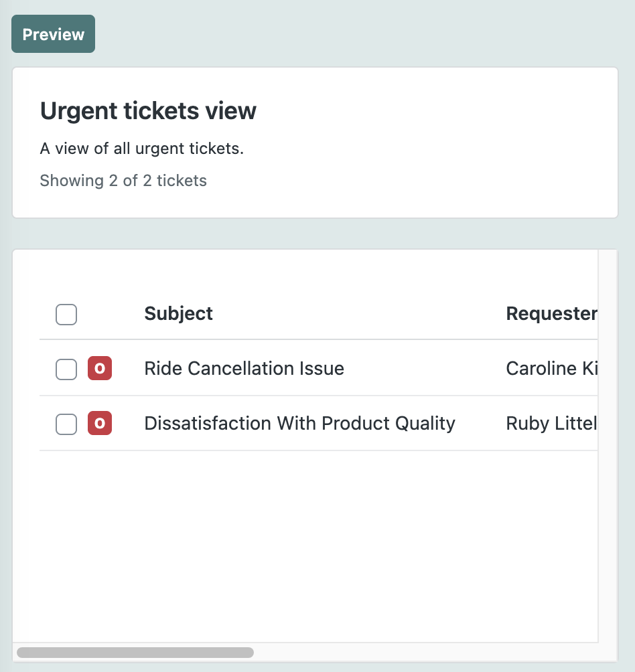Check the Dissatisfaction With Product Quality checkbox

[66, 424]
